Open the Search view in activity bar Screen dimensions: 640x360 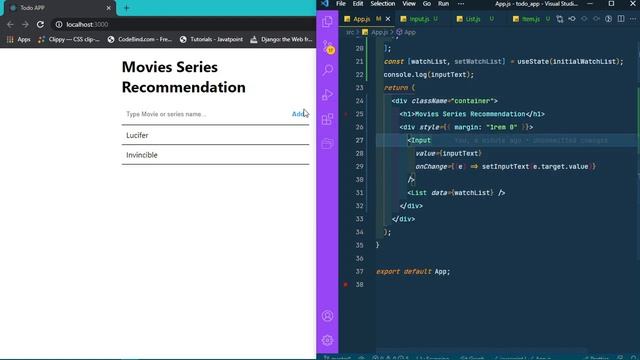click(327, 70)
